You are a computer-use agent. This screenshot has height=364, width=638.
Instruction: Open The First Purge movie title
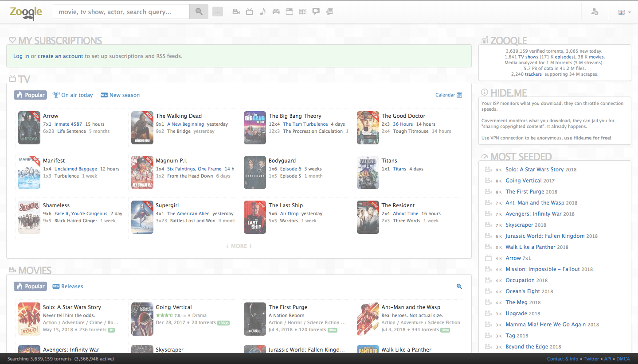pos(288,307)
